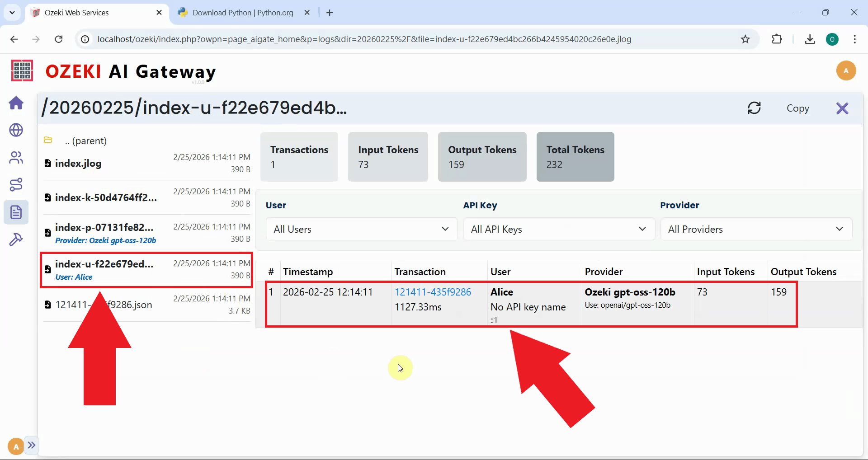The image size is (868, 460).
Task: Open the Home dashboard in the sidebar
Action: 16,103
